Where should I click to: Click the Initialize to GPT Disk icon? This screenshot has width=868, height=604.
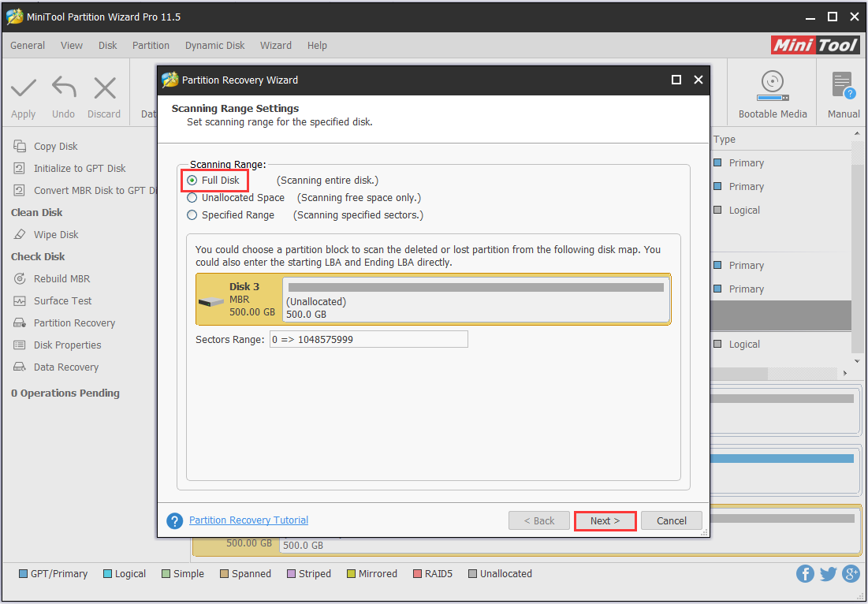tap(20, 168)
